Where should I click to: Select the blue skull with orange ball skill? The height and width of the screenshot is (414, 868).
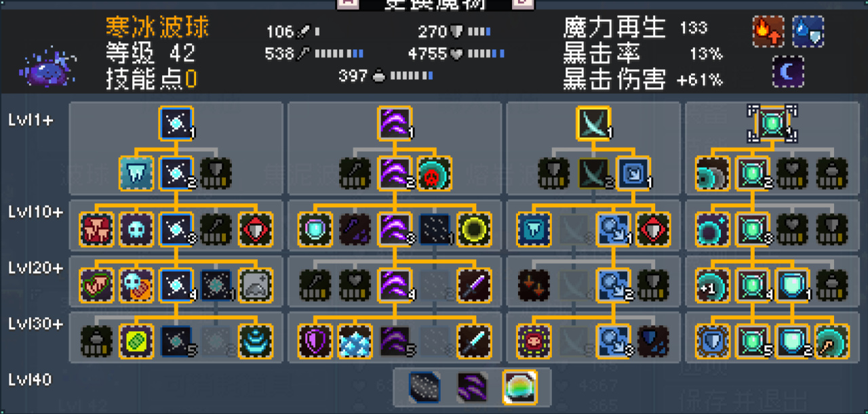pyautogui.click(x=136, y=285)
